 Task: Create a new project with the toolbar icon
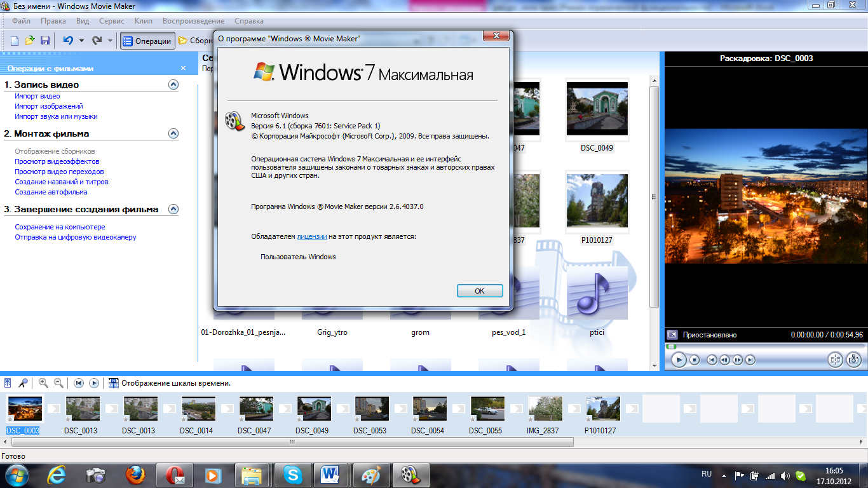(x=15, y=41)
